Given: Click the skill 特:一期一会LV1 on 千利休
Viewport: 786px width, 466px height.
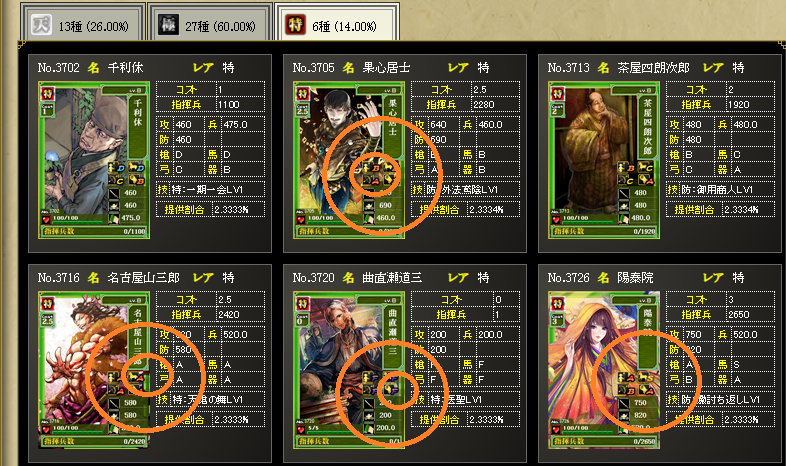Looking at the screenshot, I should point(211,189).
